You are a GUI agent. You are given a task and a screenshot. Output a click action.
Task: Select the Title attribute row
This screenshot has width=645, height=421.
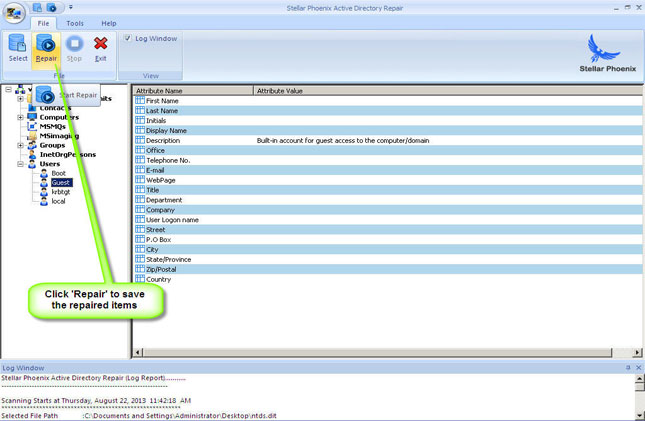click(x=388, y=190)
